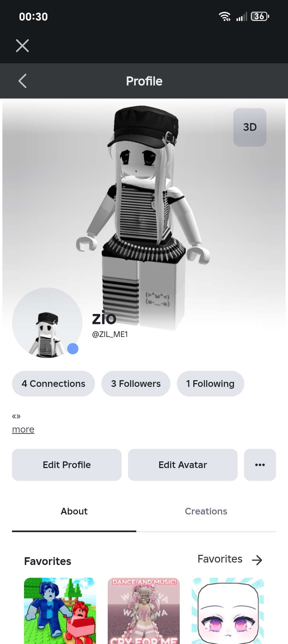Viewport: 288px width, 644px height.
Task: Select the About tab
Action: tap(74, 511)
